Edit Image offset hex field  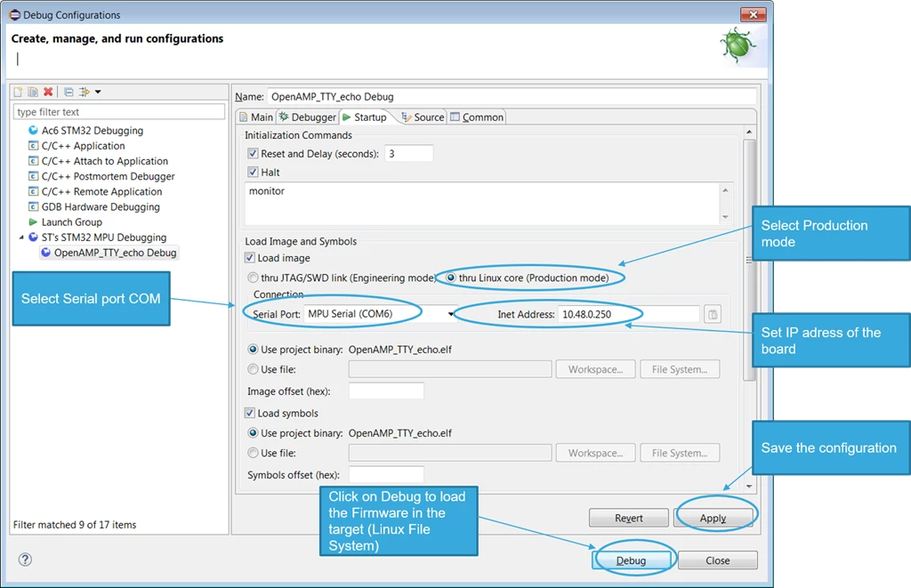point(386,391)
